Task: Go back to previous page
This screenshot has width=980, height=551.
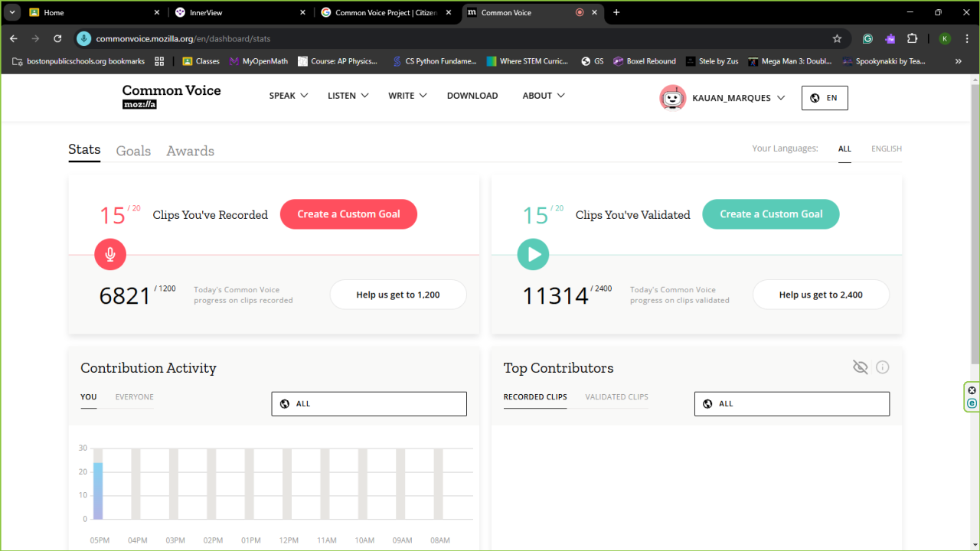Action: pyautogui.click(x=14, y=38)
